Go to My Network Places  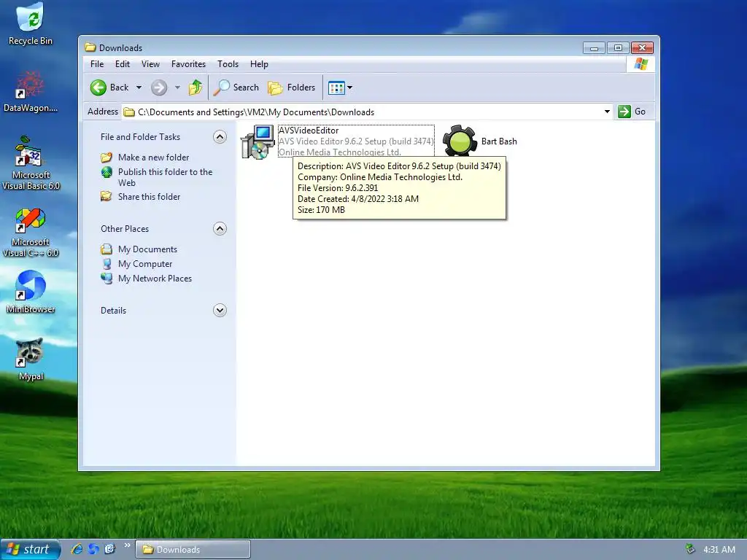(155, 279)
